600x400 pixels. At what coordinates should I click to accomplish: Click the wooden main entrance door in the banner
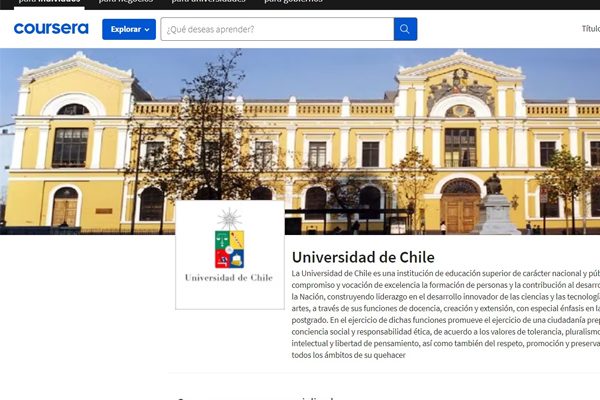click(x=460, y=212)
